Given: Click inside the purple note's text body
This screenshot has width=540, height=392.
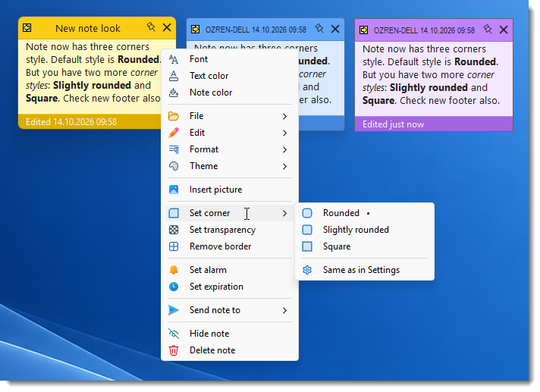Looking at the screenshot, I should click(x=434, y=79).
